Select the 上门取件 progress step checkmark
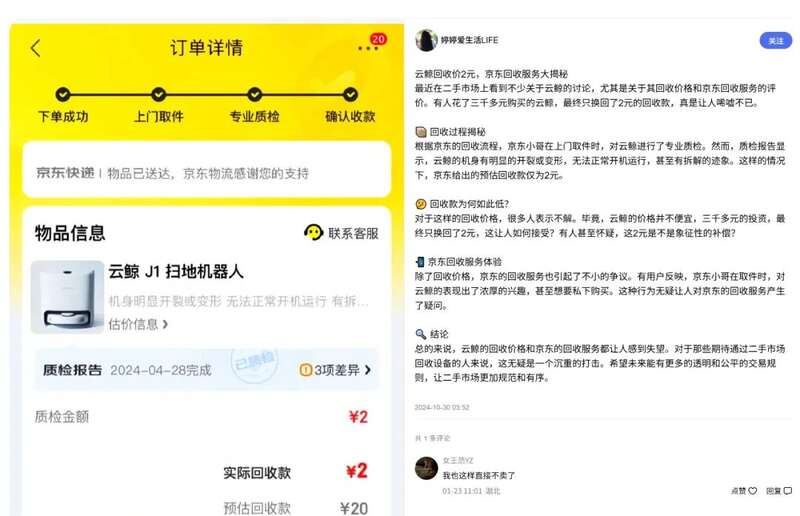Viewport: 800px width, 516px height. [159, 94]
